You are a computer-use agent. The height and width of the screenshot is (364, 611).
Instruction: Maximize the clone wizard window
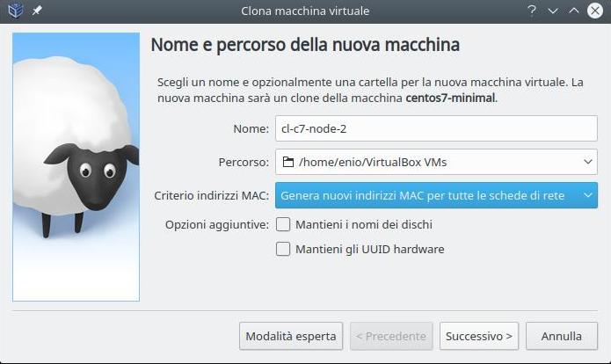(x=574, y=11)
